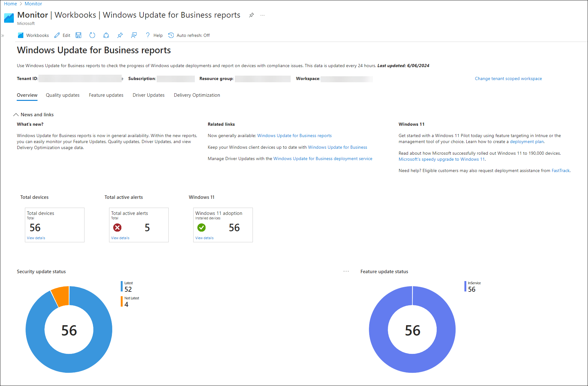588x386 pixels.
Task: Open Microsoft's speedy upgrade to Windows 11 link
Action: (442, 159)
